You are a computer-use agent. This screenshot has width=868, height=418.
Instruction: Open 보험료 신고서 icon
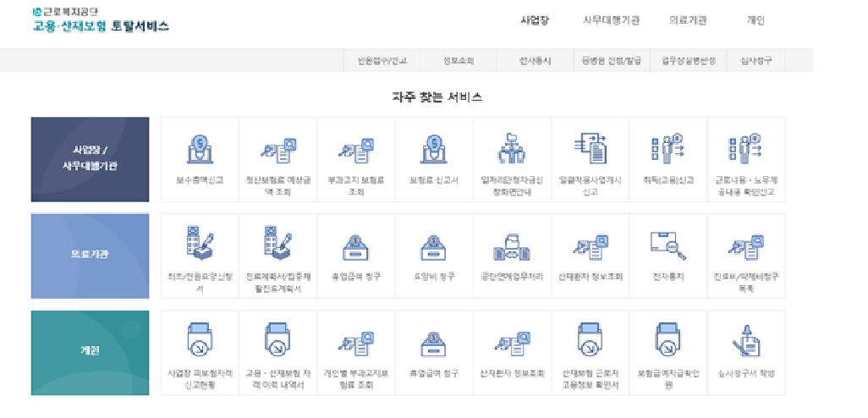click(434, 149)
